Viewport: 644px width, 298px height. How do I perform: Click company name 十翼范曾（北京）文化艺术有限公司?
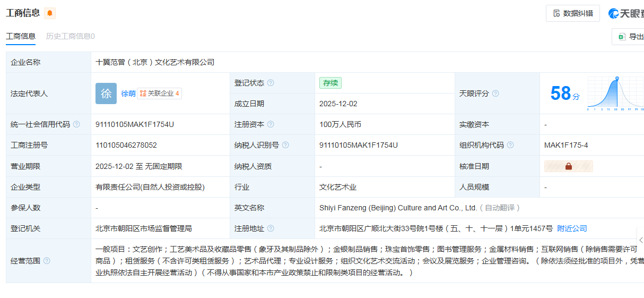[155, 62]
